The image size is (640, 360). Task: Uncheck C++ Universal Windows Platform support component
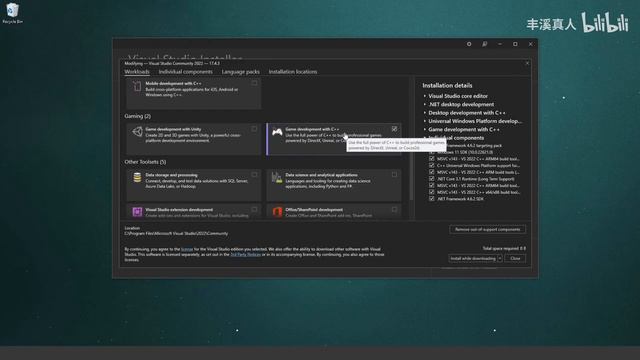(x=431, y=165)
